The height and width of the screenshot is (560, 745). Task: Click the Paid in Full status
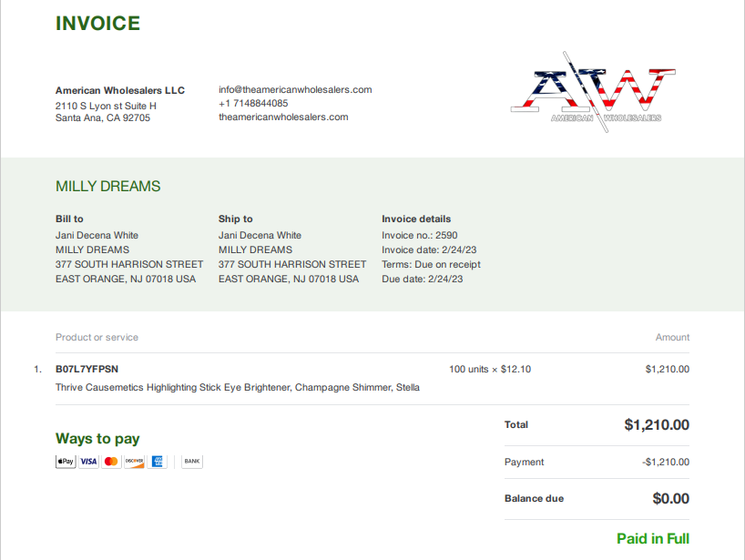653,539
